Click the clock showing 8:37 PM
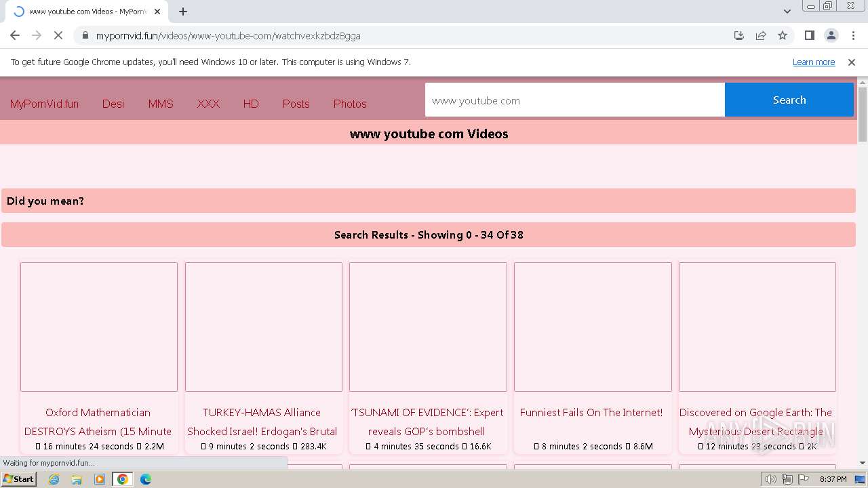868x488 pixels. coord(833,479)
